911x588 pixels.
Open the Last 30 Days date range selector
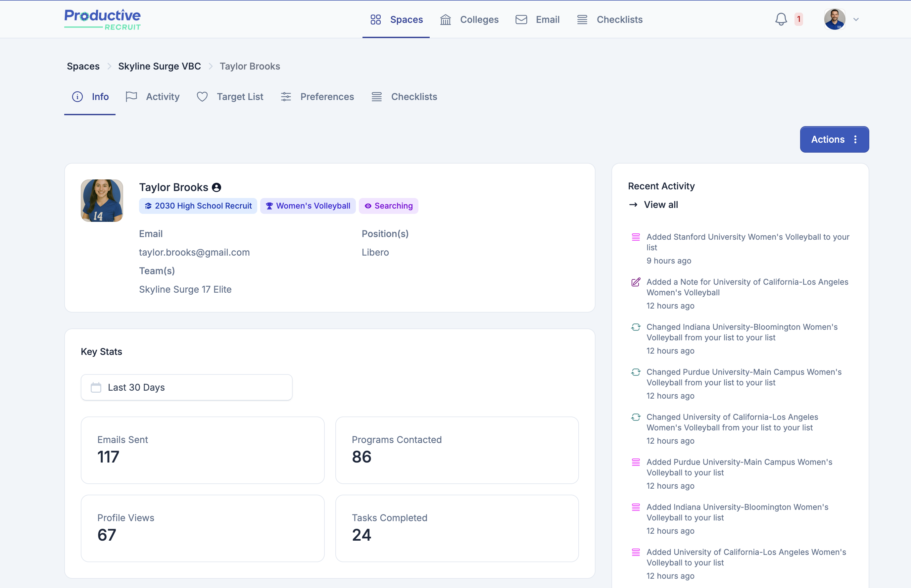click(187, 387)
